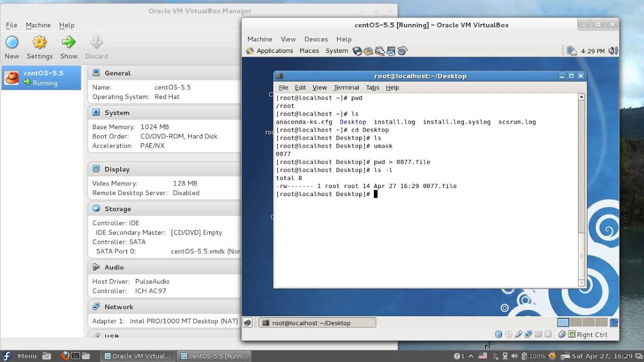Open Machine menu in centOS VM window
This screenshot has width=644, height=362.
[260, 39]
